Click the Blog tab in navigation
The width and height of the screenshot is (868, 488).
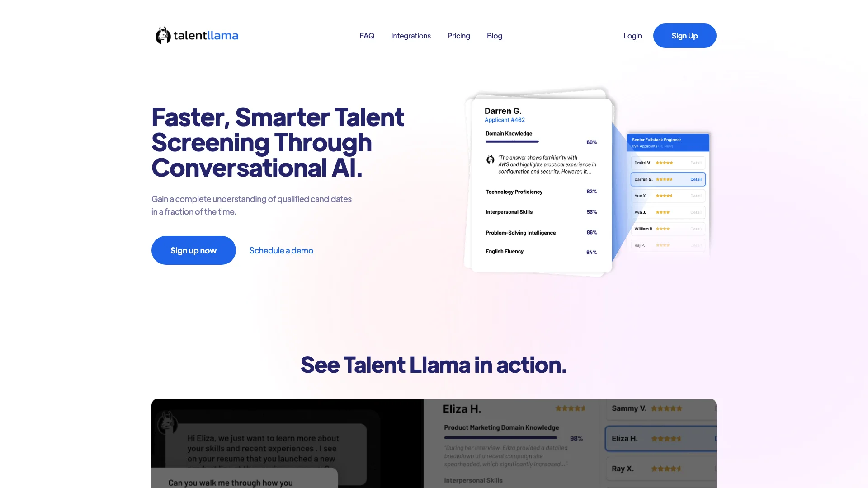494,35
